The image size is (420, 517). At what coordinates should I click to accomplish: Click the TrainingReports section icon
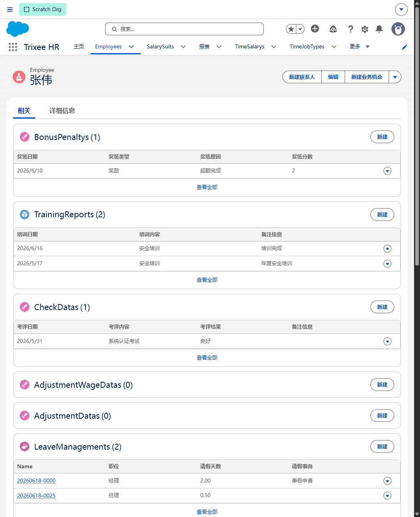(25, 214)
